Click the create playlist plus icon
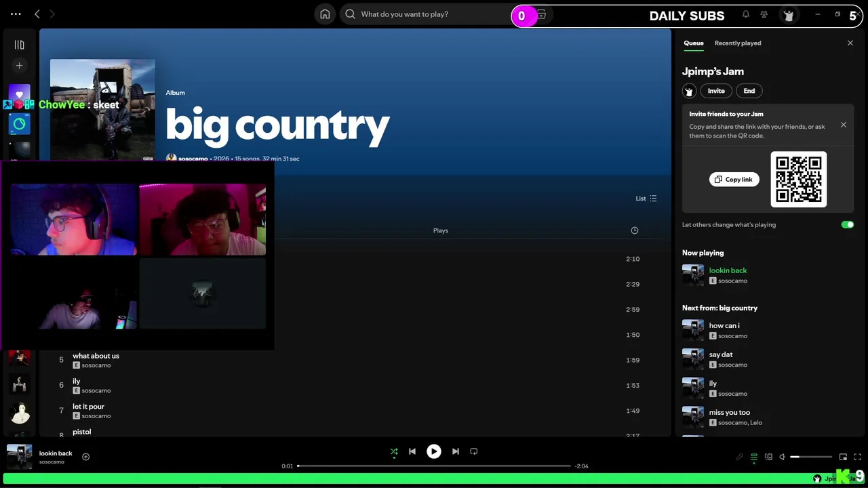Viewport: 868px width, 488px height. click(x=19, y=66)
